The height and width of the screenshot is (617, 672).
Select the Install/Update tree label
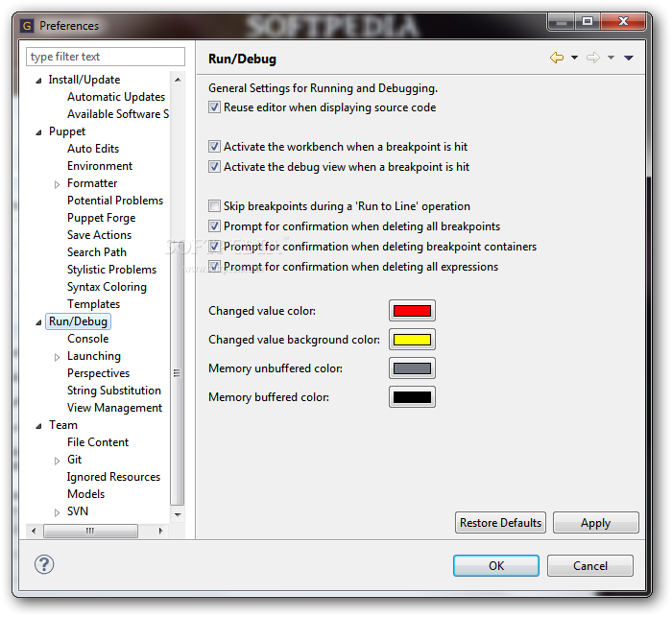pyautogui.click(x=84, y=80)
